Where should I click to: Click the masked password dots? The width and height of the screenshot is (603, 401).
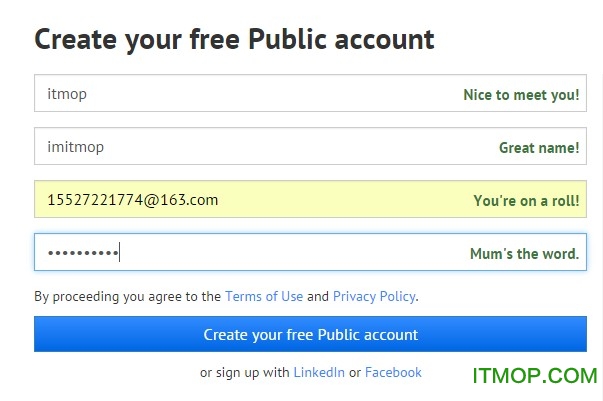coord(83,254)
